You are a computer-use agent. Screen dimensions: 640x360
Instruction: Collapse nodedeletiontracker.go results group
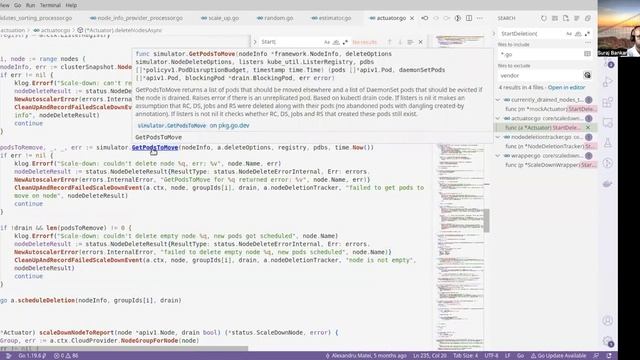tap(498, 137)
